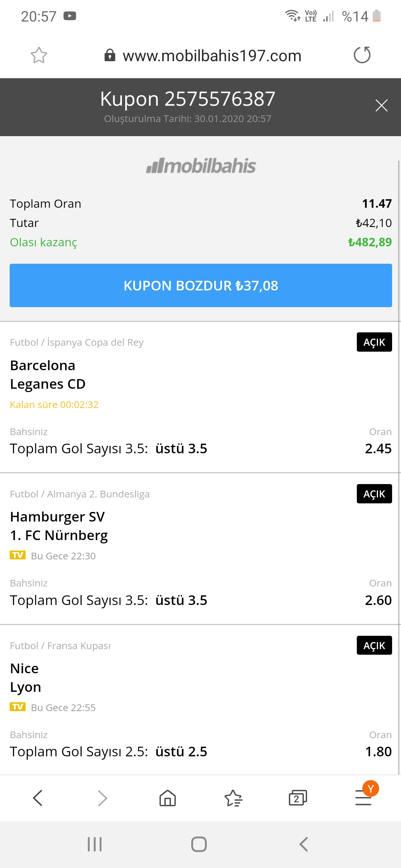Open the tabs switcher showing 2
The image size is (401, 868).
(298, 798)
